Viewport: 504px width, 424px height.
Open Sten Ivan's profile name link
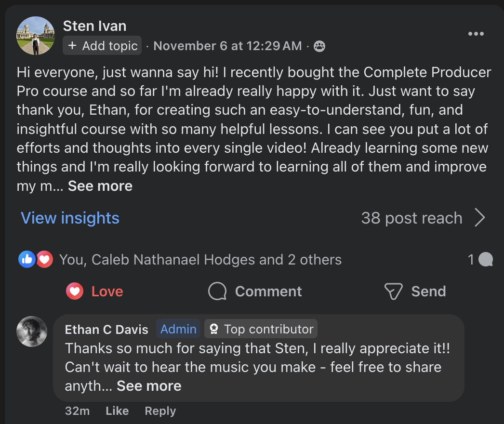coord(94,26)
